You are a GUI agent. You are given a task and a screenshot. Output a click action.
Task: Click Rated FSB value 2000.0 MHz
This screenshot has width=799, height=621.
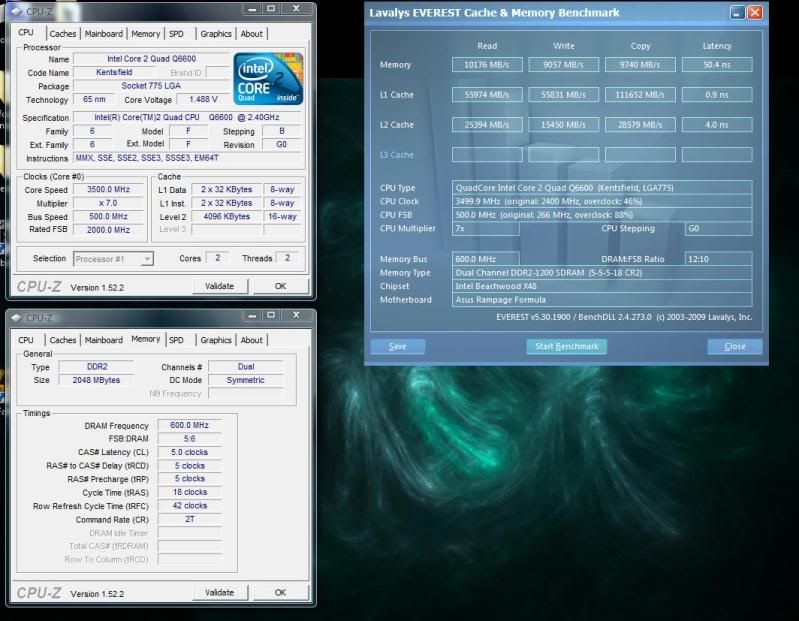[x=109, y=230]
